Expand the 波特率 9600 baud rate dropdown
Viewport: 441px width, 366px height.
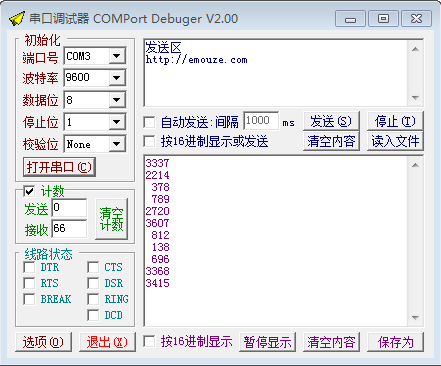(x=117, y=78)
